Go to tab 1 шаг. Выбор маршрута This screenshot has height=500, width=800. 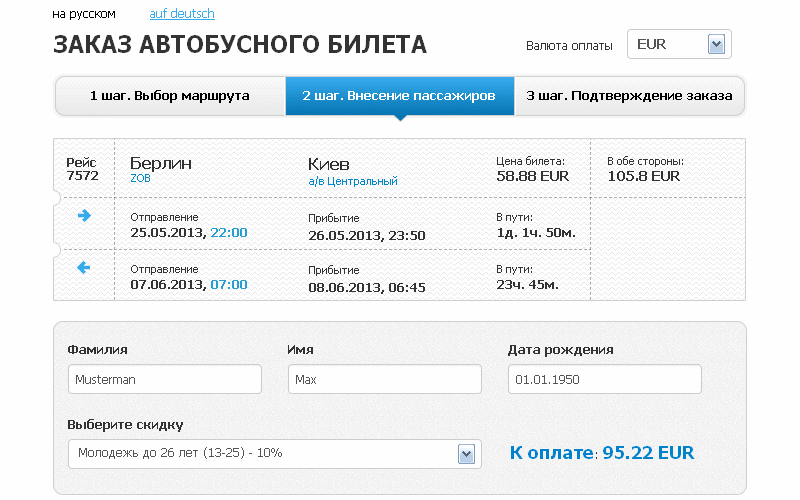pos(170,96)
